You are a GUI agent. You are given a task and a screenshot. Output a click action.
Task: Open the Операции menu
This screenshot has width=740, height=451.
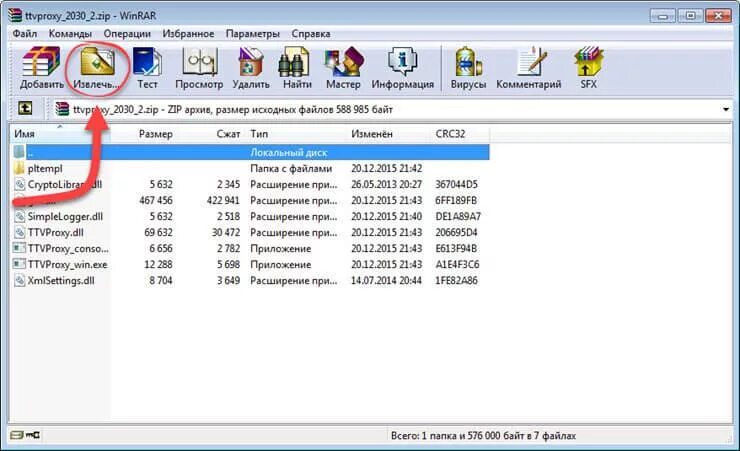click(127, 34)
